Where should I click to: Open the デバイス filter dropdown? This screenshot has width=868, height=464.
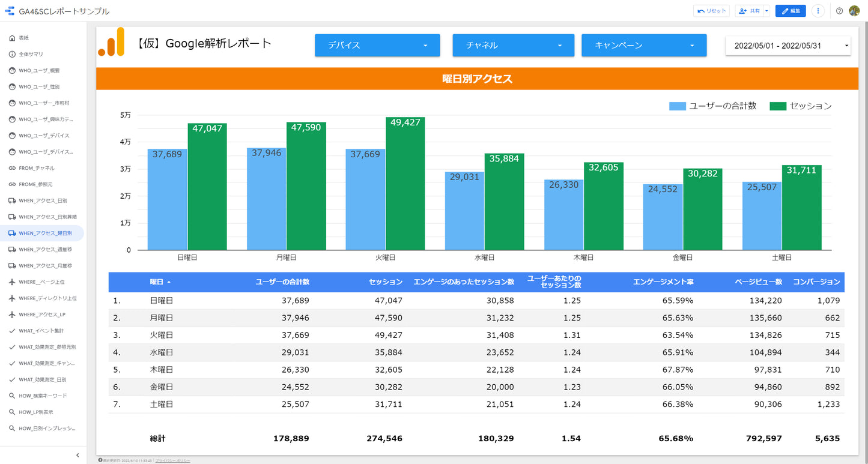(377, 45)
